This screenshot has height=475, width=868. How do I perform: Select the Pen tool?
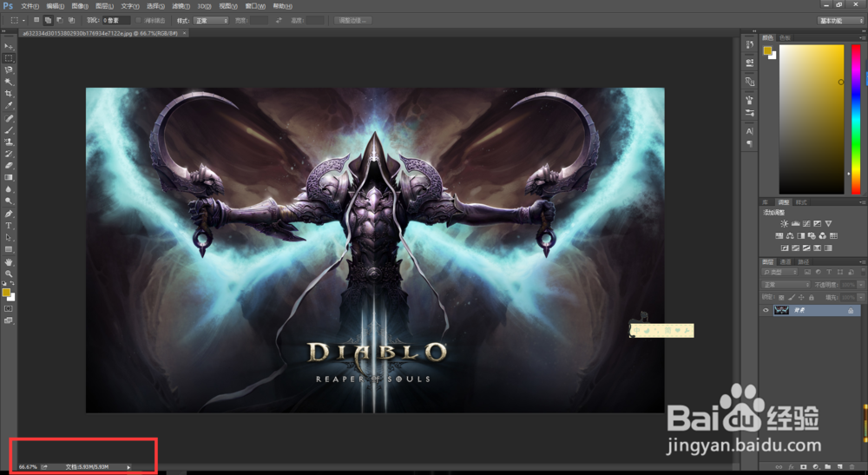click(9, 214)
